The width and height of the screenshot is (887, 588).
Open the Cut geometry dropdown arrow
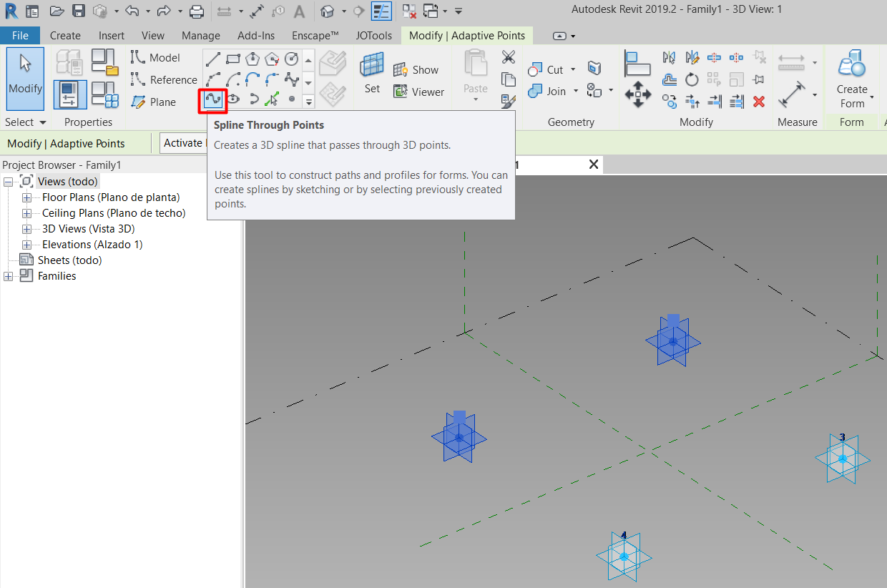pos(572,70)
